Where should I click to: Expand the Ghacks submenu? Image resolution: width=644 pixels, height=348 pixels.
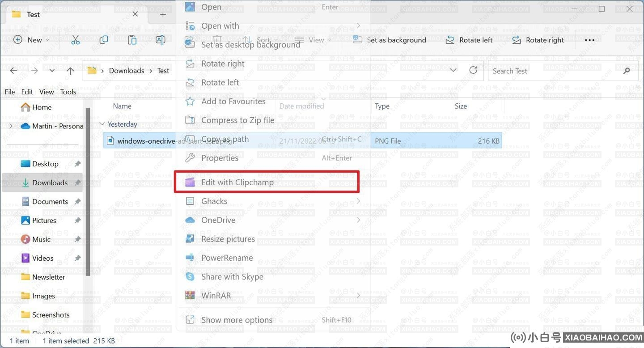click(x=273, y=201)
